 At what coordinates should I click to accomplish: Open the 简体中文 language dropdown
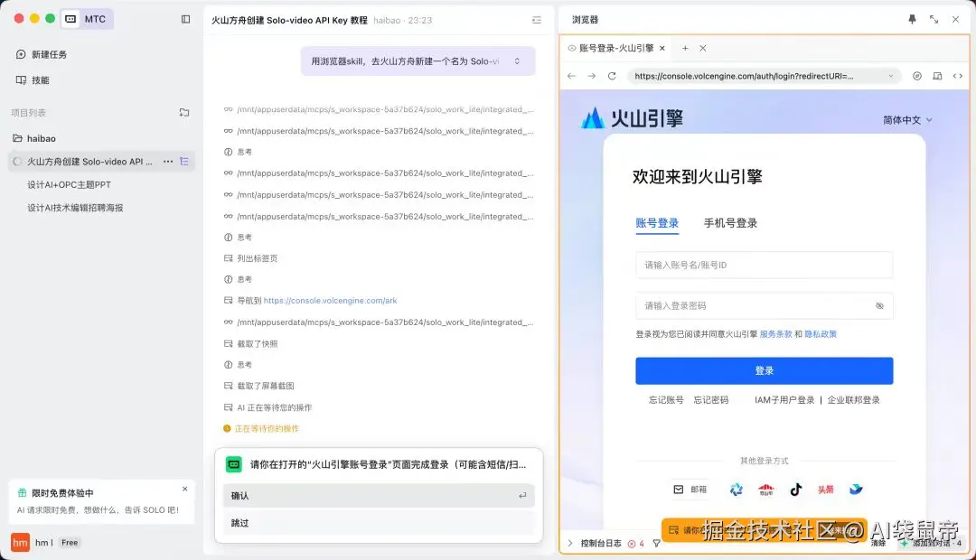(x=907, y=120)
